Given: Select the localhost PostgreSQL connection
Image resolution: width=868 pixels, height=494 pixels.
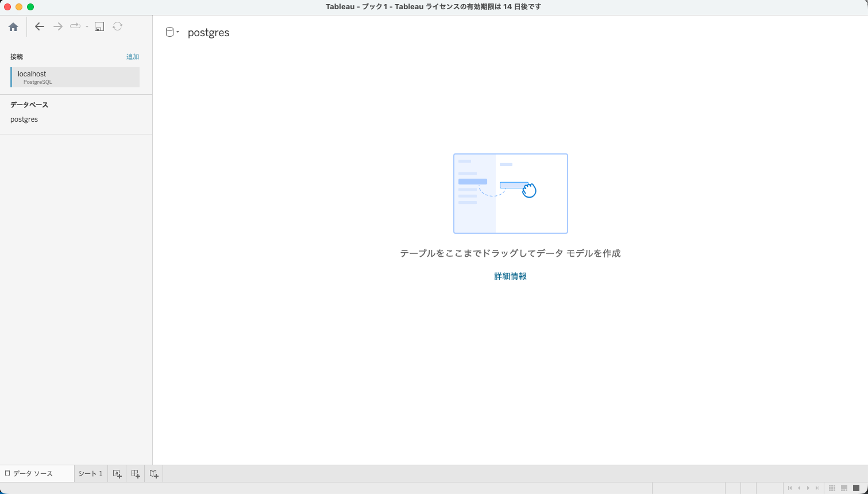Looking at the screenshot, I should click(x=74, y=77).
